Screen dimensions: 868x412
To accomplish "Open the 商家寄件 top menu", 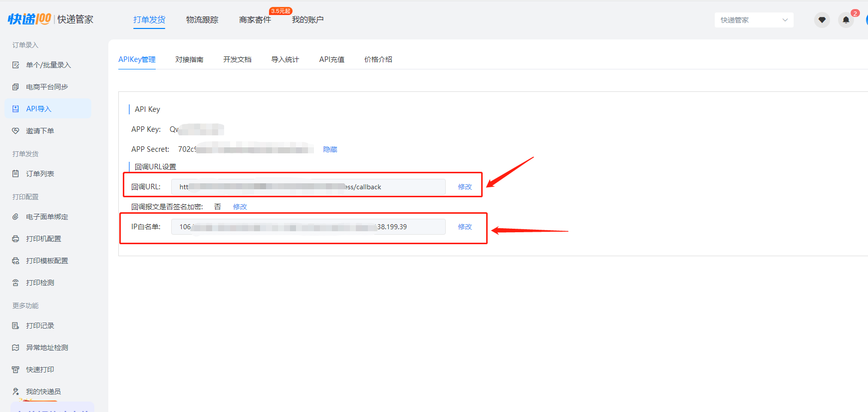I will click(255, 19).
